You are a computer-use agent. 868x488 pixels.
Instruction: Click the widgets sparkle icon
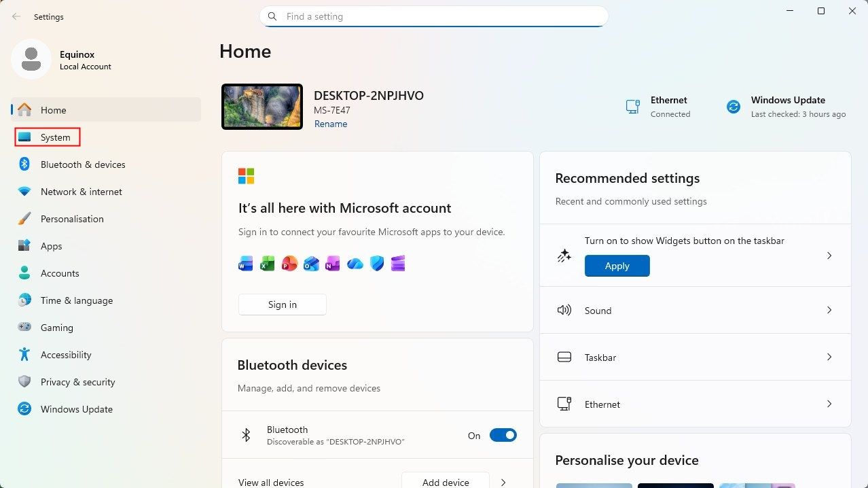pos(564,256)
